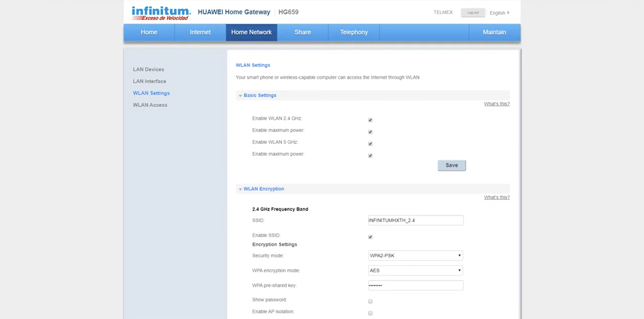This screenshot has width=644, height=319.
Task: Open WLAN Access in the sidebar
Action: point(150,105)
